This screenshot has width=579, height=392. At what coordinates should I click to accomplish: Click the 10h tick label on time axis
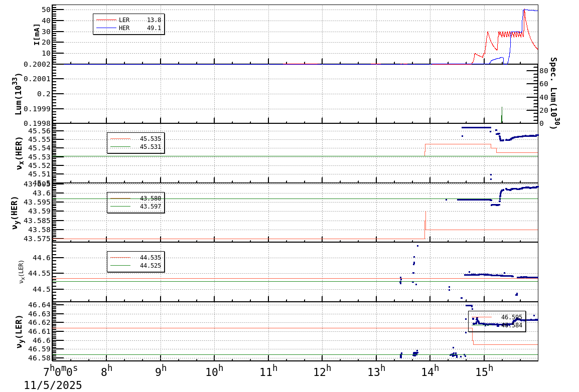tap(215, 371)
